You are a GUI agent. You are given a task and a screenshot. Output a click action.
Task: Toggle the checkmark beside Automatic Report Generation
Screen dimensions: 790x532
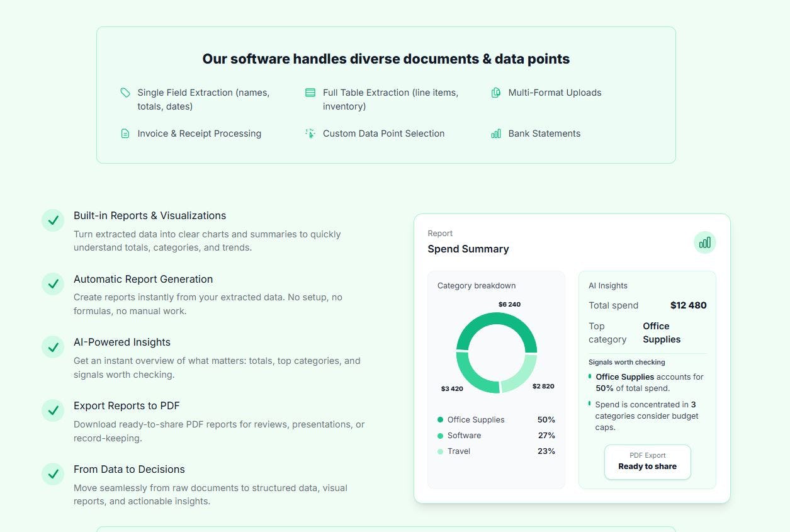point(53,284)
